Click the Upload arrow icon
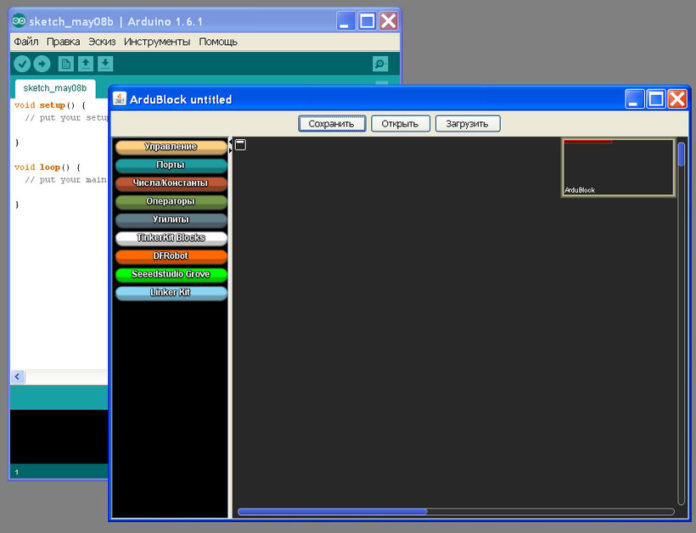 [42, 64]
